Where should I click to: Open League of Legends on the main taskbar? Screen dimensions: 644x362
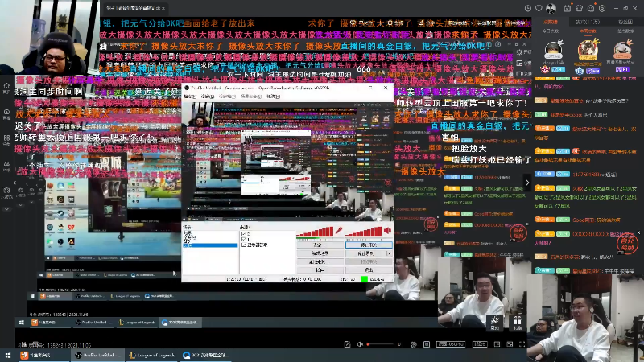(x=151, y=355)
